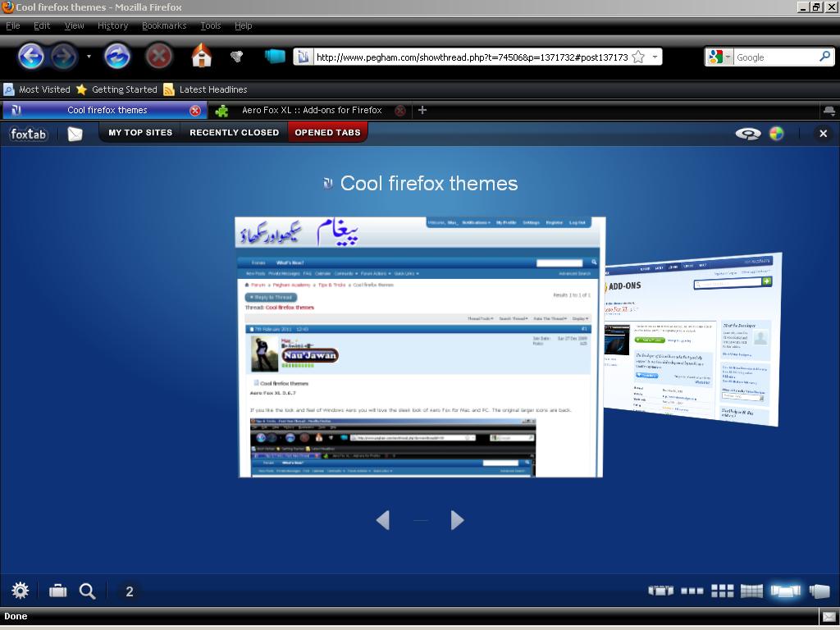Select the OPENED TABS view

tap(327, 132)
